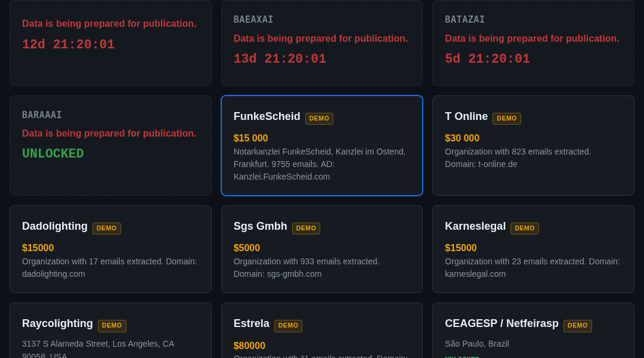Viewport: 644px width, 358px height.
Task: Open the Estrela card title
Action: click(252, 324)
